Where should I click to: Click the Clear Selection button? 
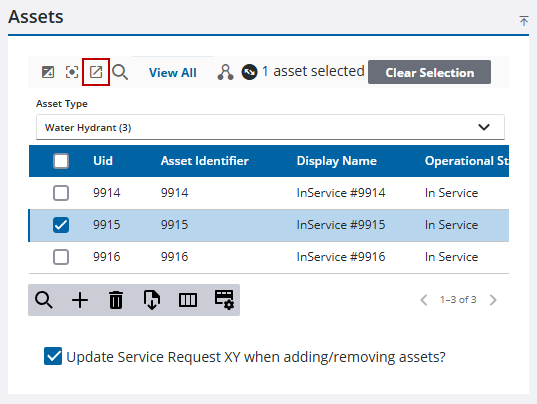(429, 72)
